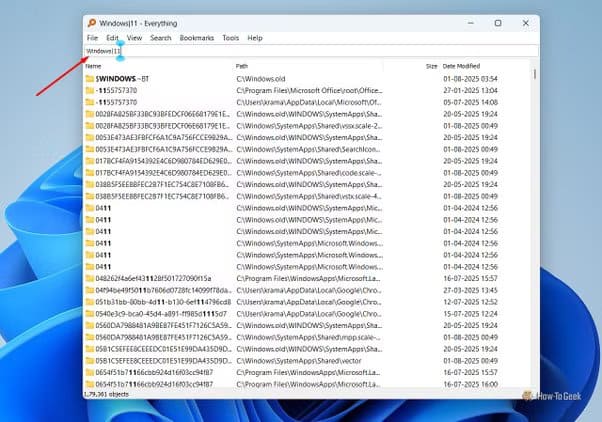Maximize the Everything window
602x422 pixels.
pyautogui.click(x=498, y=23)
